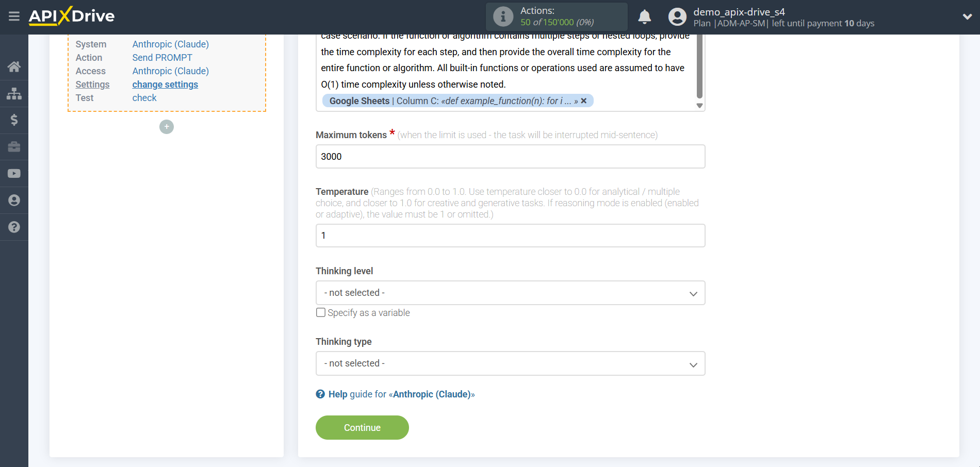980x467 pixels.
Task: Click the user avatar icon
Action: pyautogui.click(x=677, y=17)
